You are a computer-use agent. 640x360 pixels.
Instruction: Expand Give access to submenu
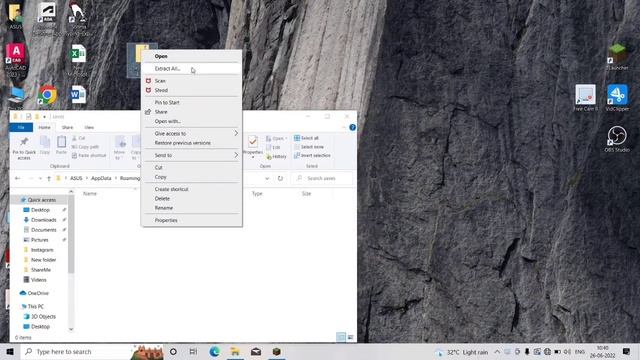(x=191, y=133)
